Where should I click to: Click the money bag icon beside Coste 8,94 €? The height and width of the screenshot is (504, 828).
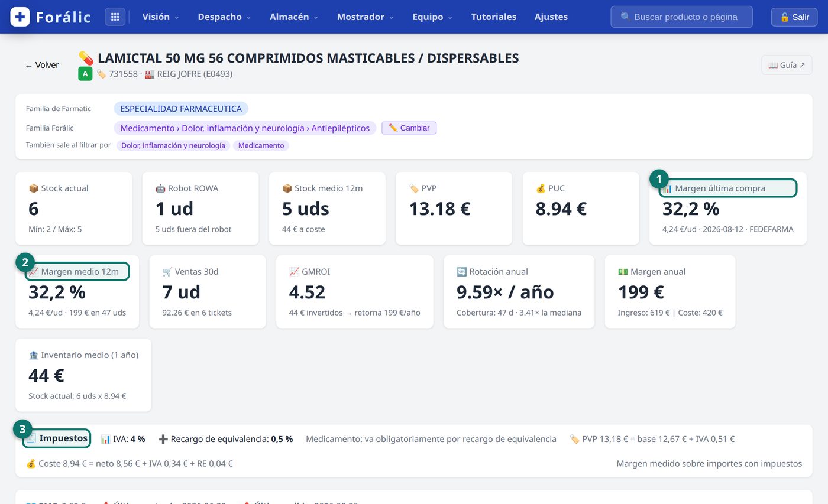31,464
